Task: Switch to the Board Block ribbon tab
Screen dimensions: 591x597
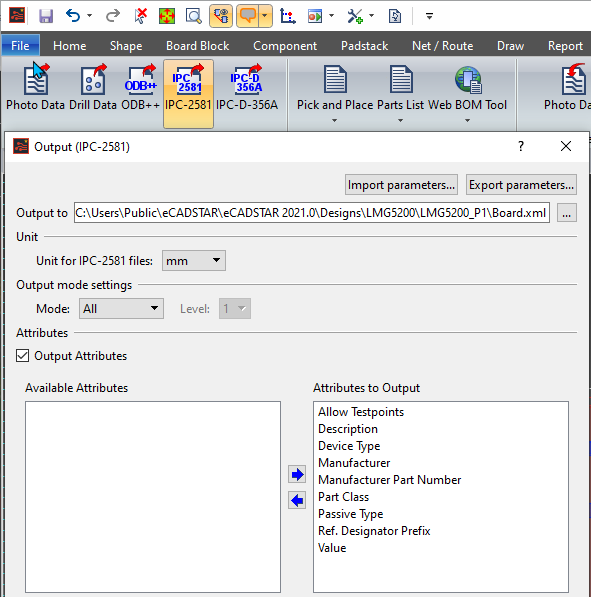Action: (198, 46)
